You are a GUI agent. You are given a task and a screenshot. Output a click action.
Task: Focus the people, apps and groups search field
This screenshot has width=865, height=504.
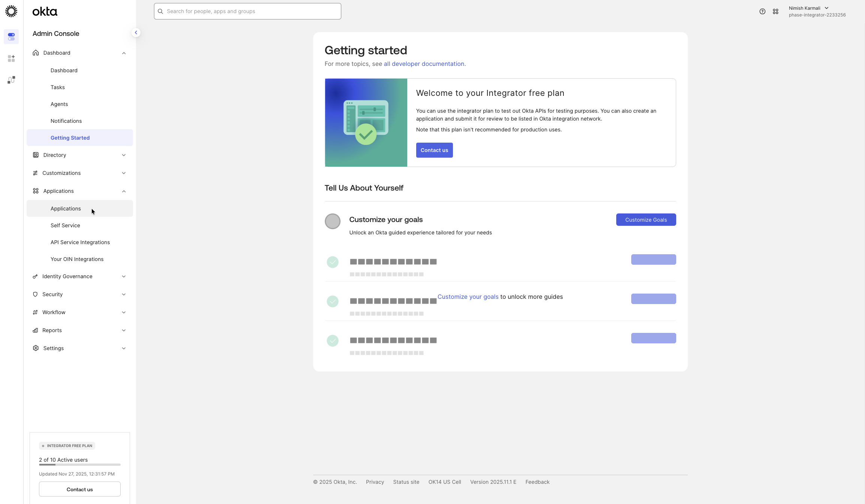[x=248, y=11]
